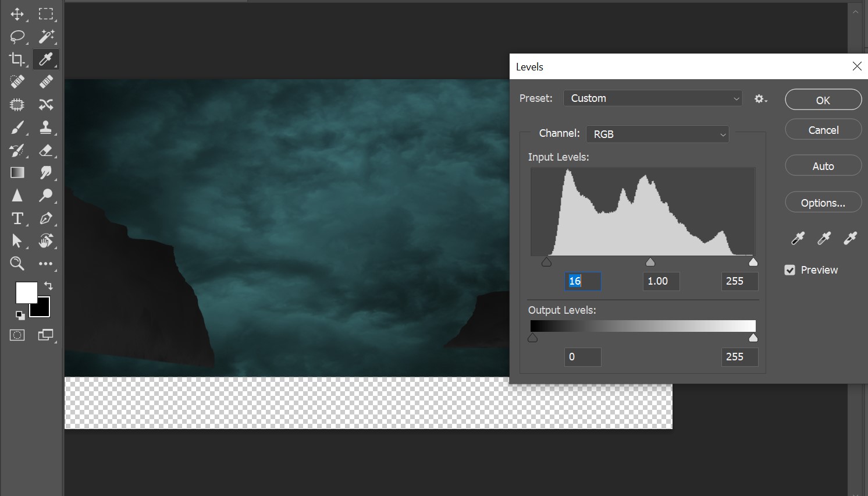Select the Zoom tool
The width and height of the screenshot is (868, 496).
[17, 264]
